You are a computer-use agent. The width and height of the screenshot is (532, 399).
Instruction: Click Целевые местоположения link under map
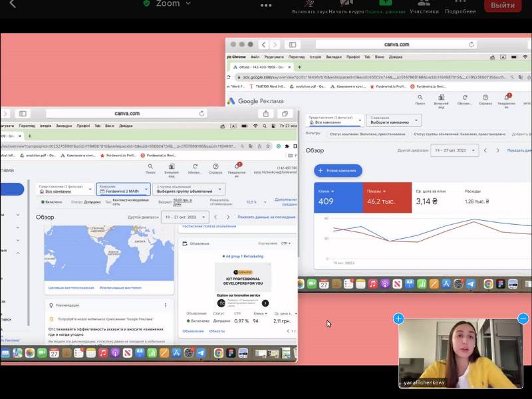coord(71,288)
